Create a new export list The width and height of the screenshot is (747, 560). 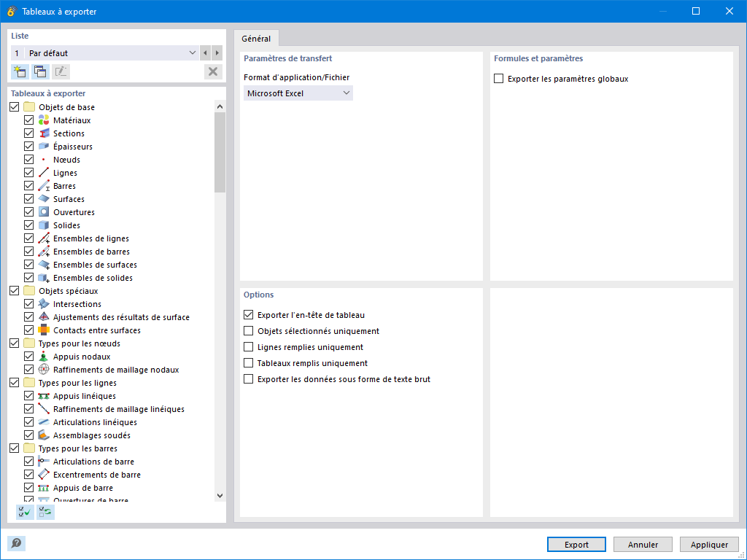pyautogui.click(x=19, y=71)
